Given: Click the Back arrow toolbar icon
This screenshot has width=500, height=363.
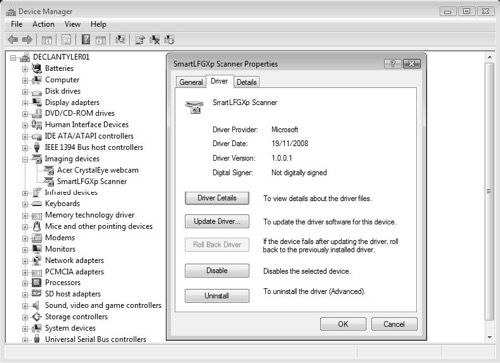Looking at the screenshot, I should (13, 40).
